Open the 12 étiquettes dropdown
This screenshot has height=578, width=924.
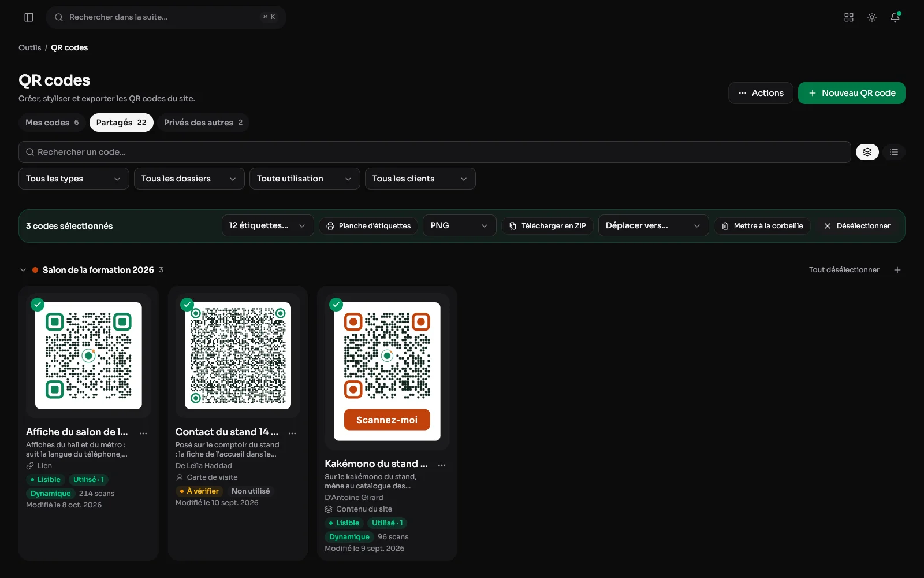268,226
